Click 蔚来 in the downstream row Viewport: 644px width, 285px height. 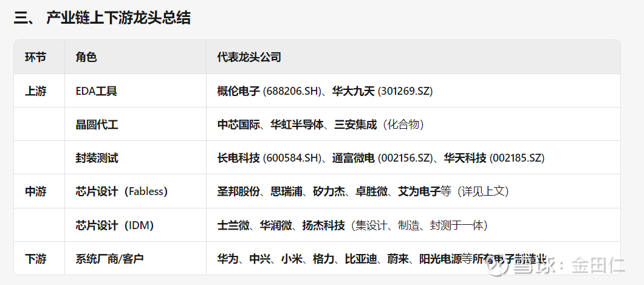click(399, 259)
